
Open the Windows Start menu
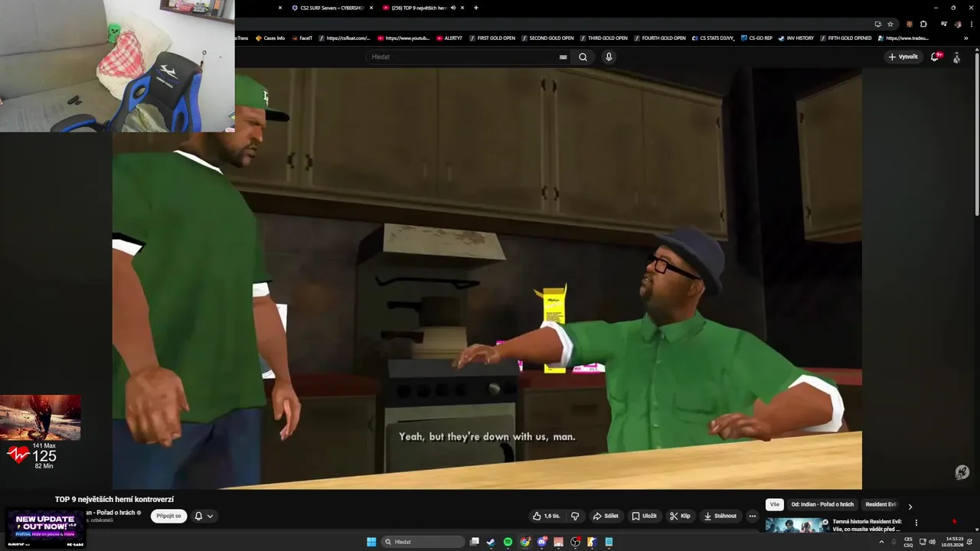click(371, 542)
